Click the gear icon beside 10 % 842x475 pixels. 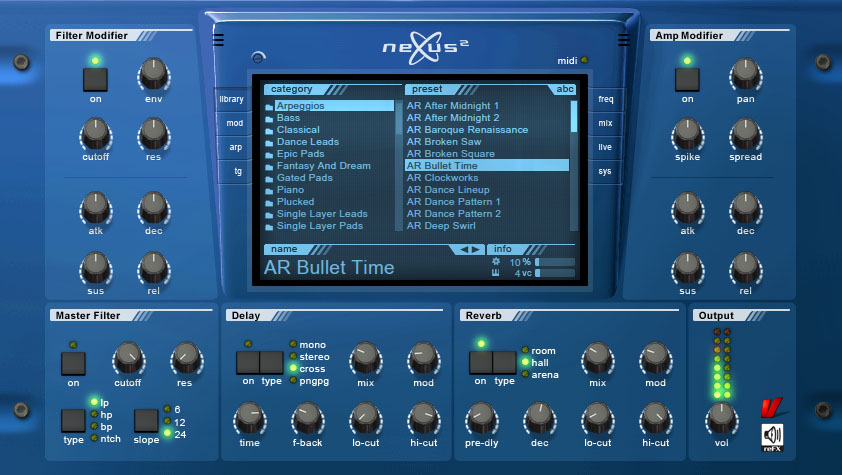[x=496, y=262]
